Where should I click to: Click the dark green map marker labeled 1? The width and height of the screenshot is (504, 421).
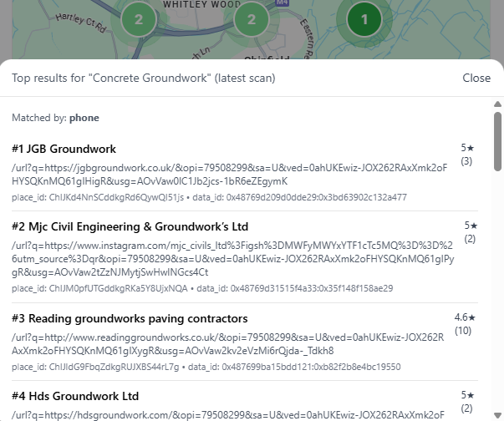click(x=364, y=18)
